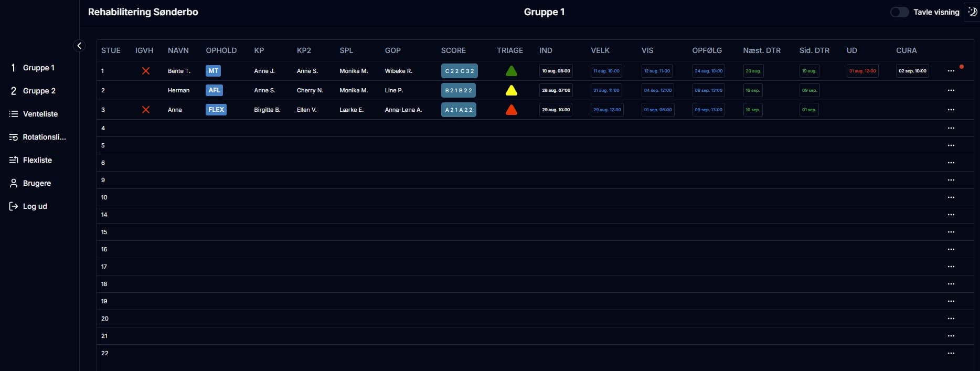Click the green triage triangle for Bente T.
This screenshot has height=371, width=980.
click(511, 71)
